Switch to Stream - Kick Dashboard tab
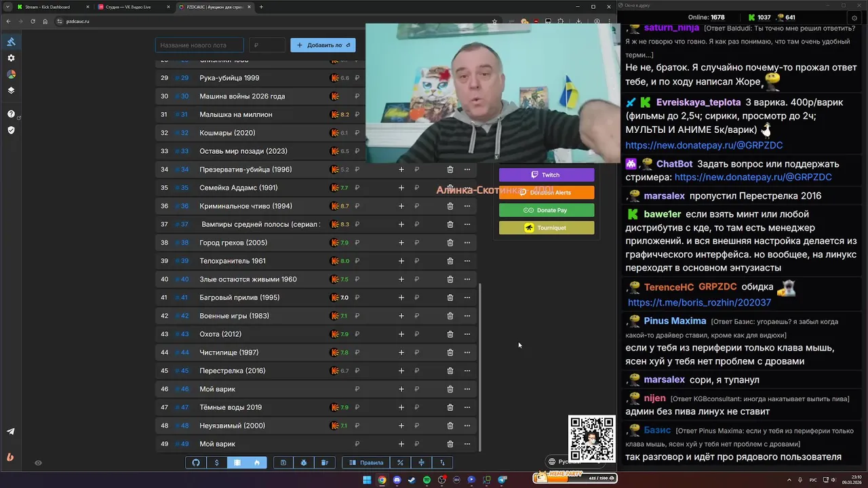 point(52,7)
